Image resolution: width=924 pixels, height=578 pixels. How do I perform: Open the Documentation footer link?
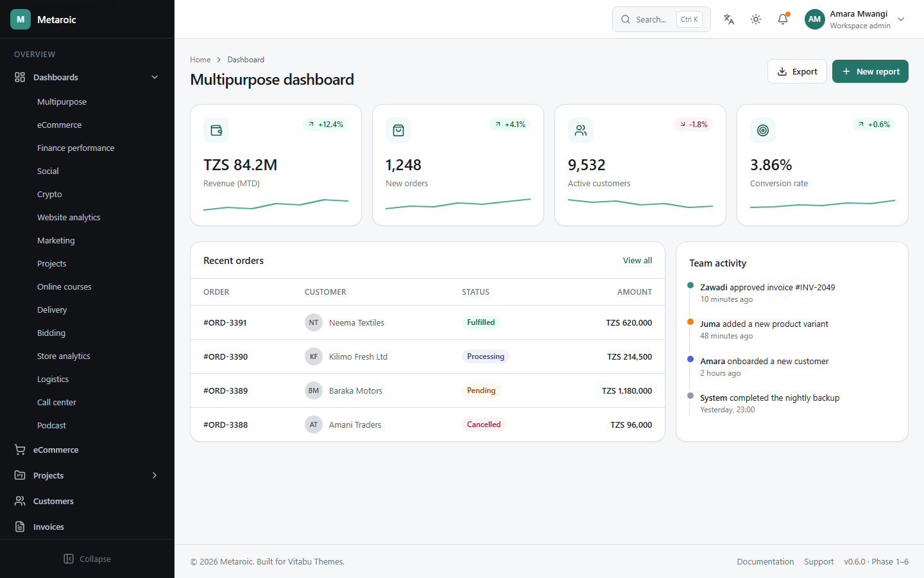[765, 561]
